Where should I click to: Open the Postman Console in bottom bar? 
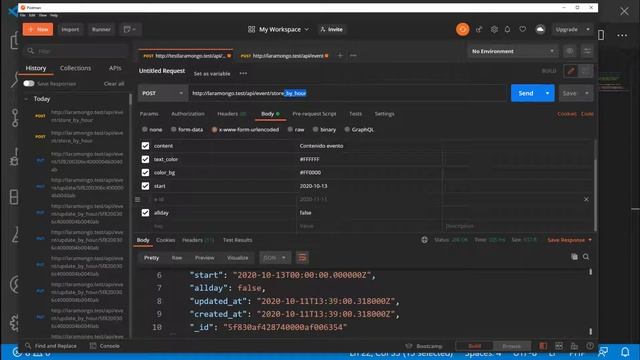(x=105, y=346)
